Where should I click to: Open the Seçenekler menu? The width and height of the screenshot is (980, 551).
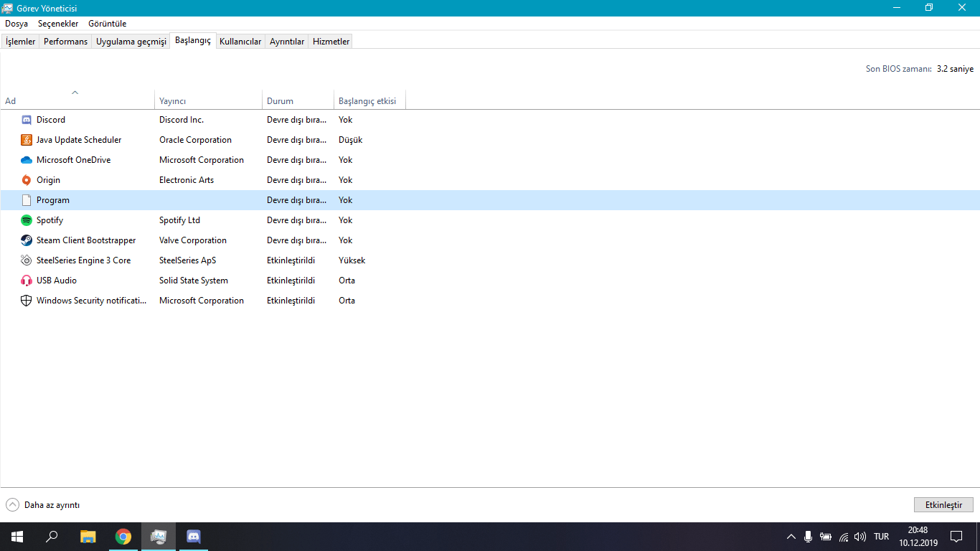58,24
